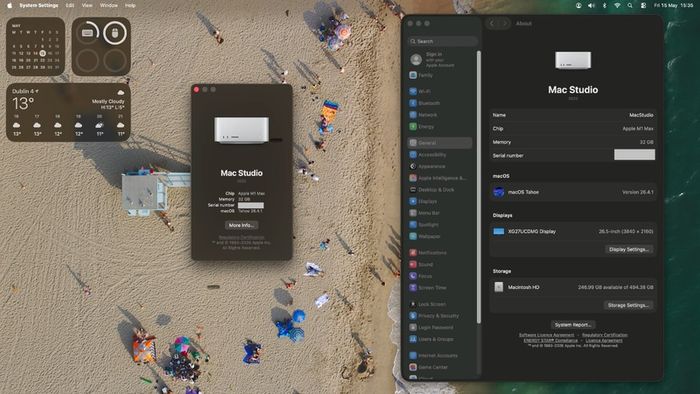Open Apple Intelligence settings in sidebar
This screenshot has width=700, height=394.
440,178
